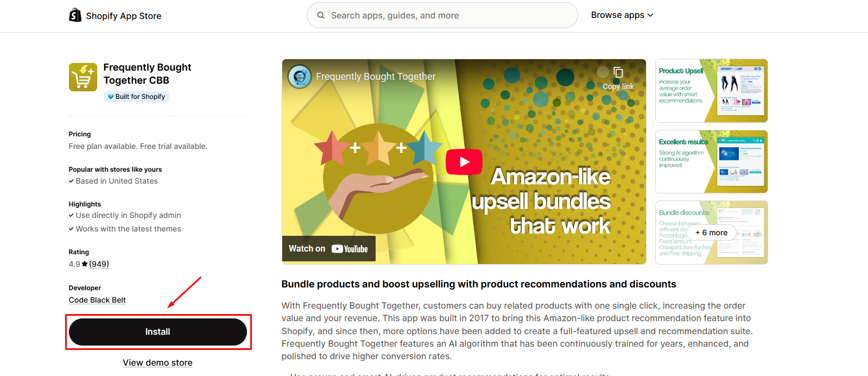Click the rating star icon
Image resolution: width=868 pixels, height=376 pixels.
85,264
